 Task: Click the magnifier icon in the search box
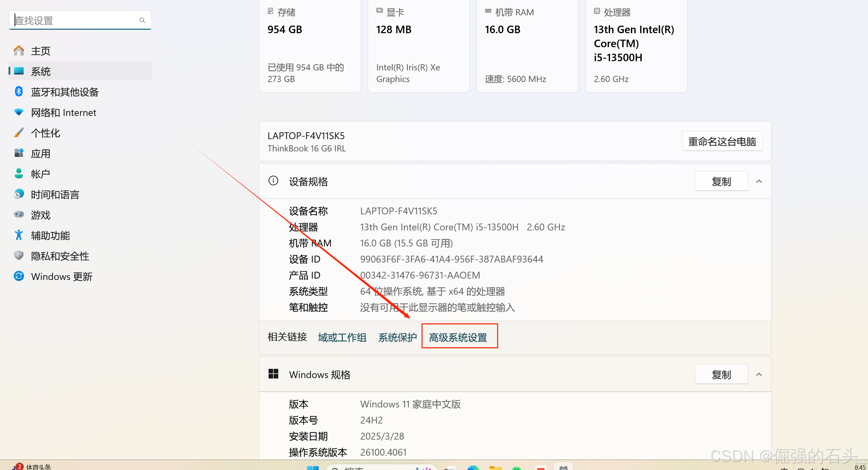tap(142, 21)
